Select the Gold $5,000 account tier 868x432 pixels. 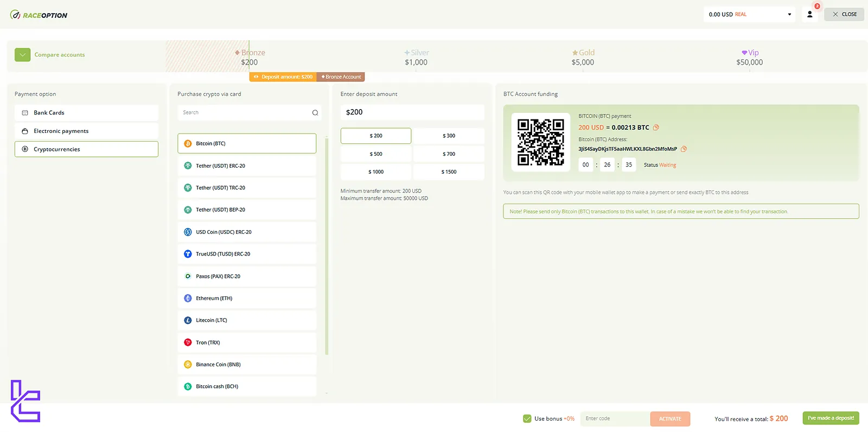click(583, 57)
